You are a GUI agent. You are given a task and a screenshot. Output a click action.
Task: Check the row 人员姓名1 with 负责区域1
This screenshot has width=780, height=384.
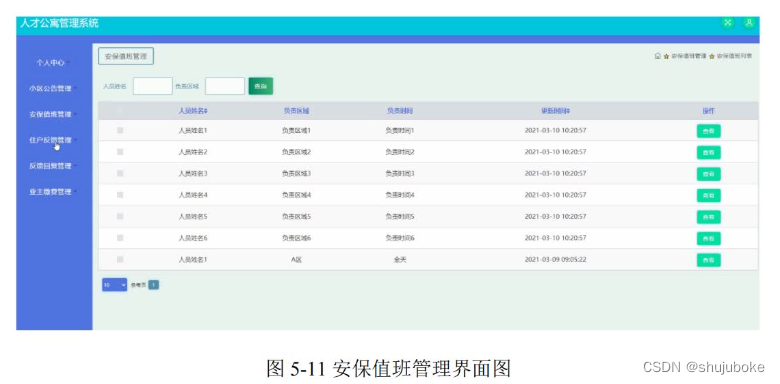tap(120, 130)
